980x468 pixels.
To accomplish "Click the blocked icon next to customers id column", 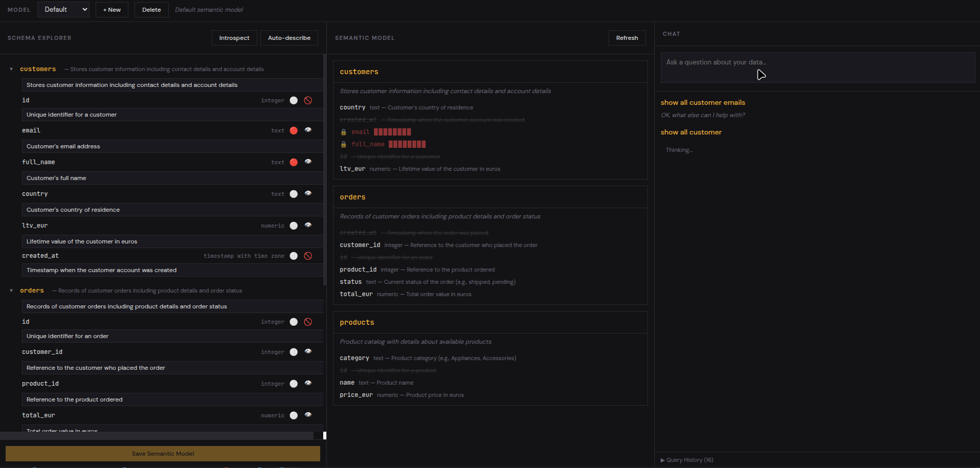I will point(308,100).
